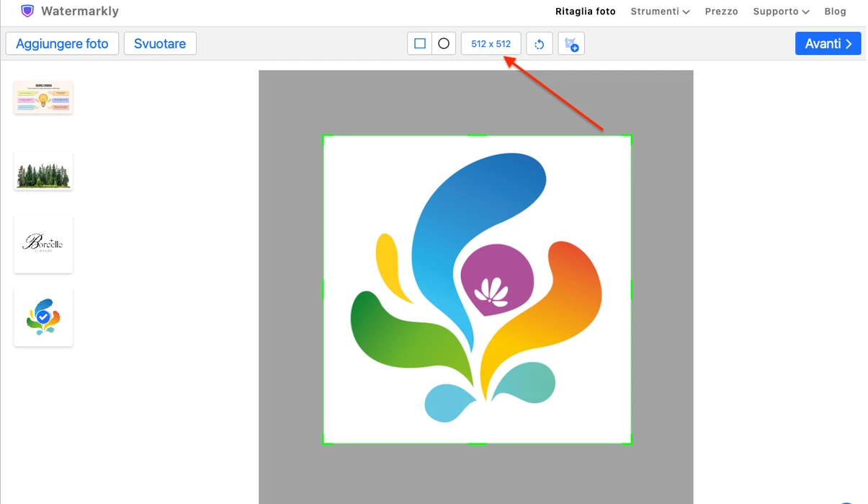Open Ritaglia foto menu item
The width and height of the screenshot is (868, 504).
coord(586,12)
